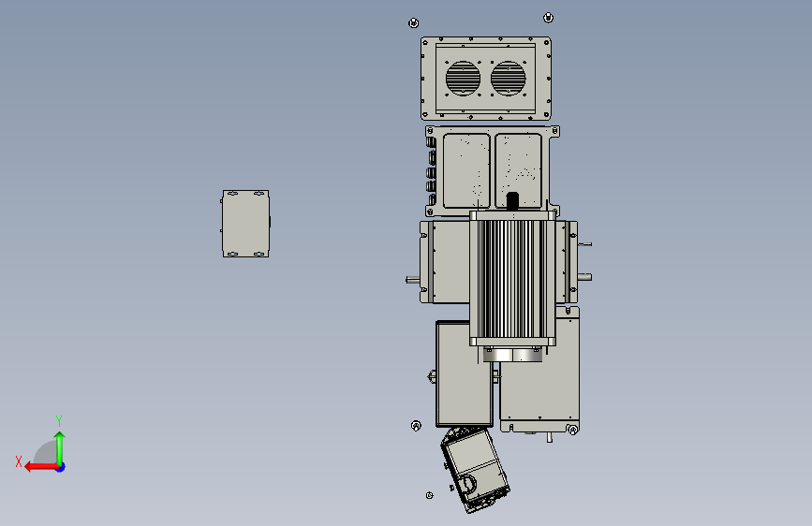This screenshot has width=812, height=526.
Task: Select the round flange below the motor fins
Action: tap(512, 354)
